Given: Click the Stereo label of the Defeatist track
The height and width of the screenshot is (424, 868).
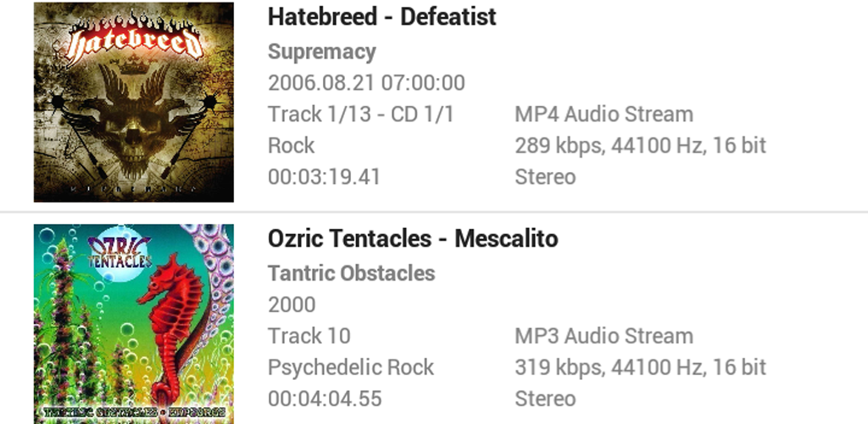Looking at the screenshot, I should point(545,176).
